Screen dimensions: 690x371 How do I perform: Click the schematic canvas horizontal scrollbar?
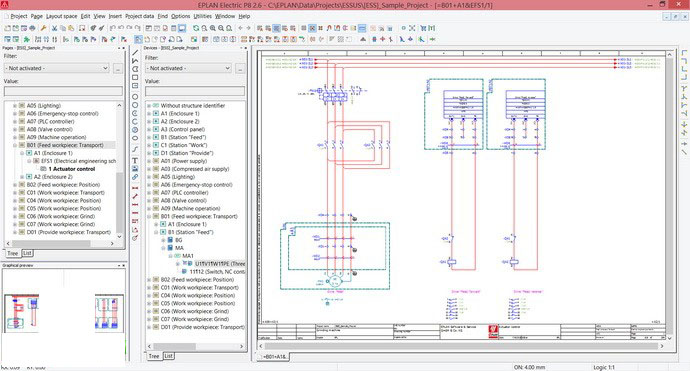[x=461, y=346]
